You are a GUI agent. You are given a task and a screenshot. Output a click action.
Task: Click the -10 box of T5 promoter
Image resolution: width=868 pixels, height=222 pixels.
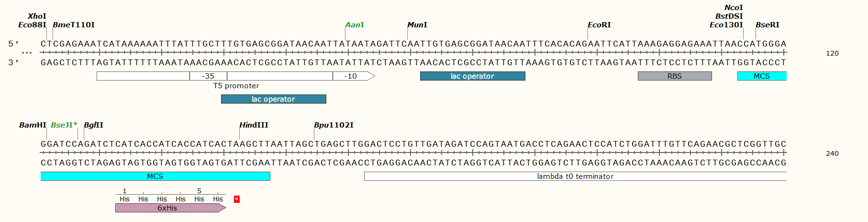tap(351, 76)
